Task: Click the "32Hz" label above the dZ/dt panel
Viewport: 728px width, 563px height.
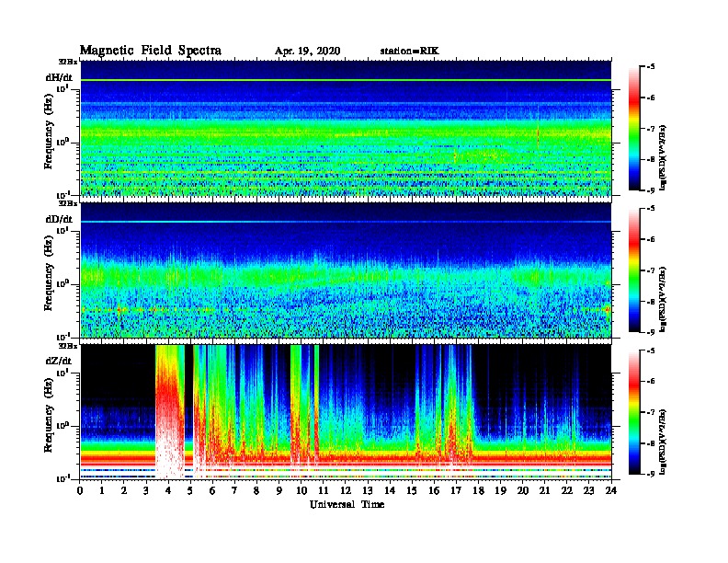Action: (x=67, y=346)
